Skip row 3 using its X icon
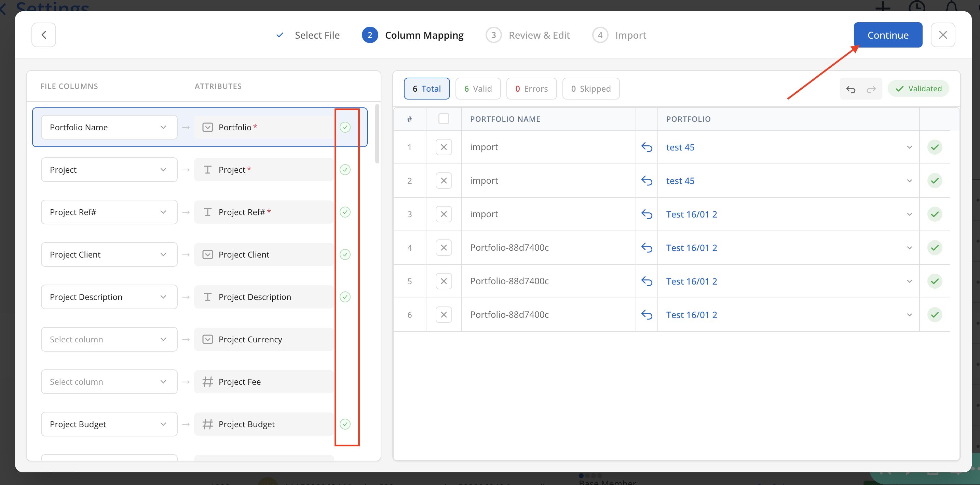Image resolution: width=980 pixels, height=485 pixels. point(444,214)
